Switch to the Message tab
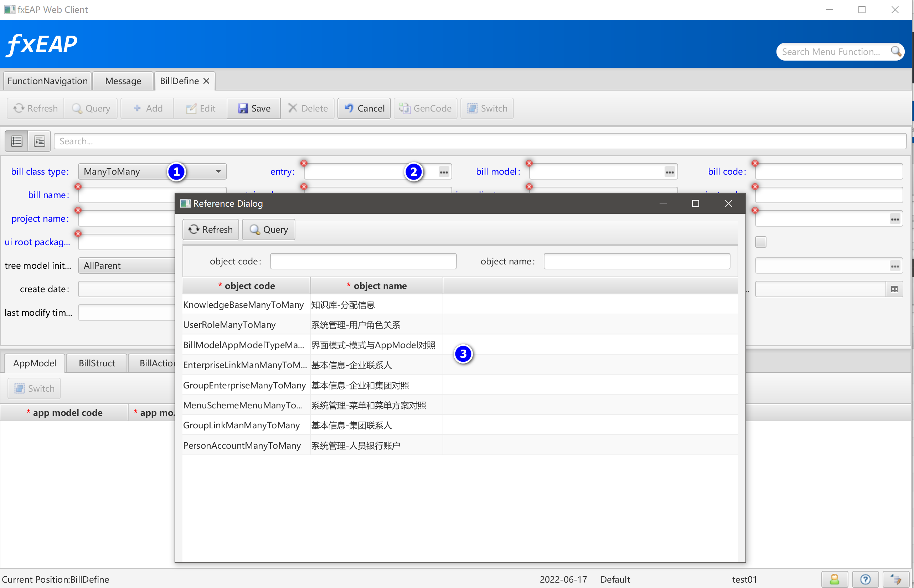Viewport: 914px width, 588px height. (123, 81)
